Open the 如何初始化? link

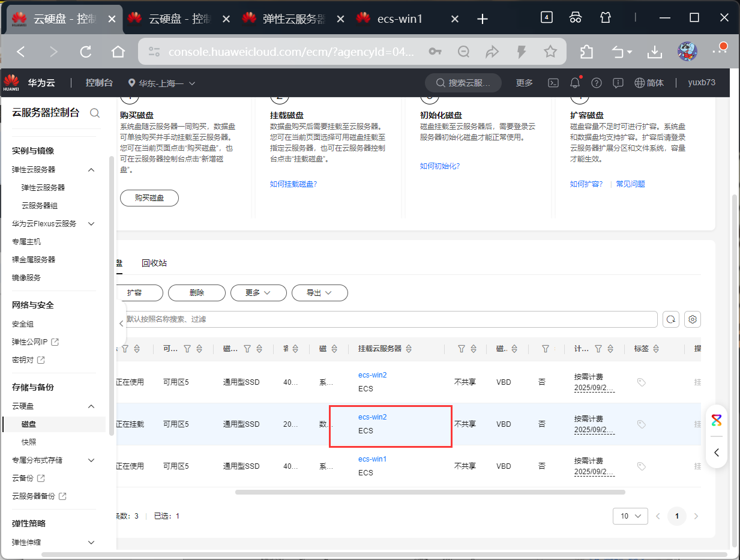click(x=440, y=166)
